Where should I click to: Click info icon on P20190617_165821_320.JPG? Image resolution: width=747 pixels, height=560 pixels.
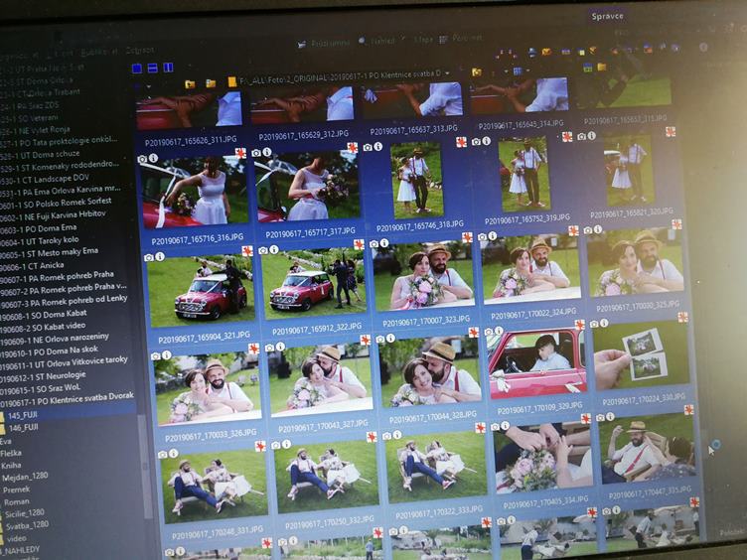pyautogui.click(x=592, y=136)
